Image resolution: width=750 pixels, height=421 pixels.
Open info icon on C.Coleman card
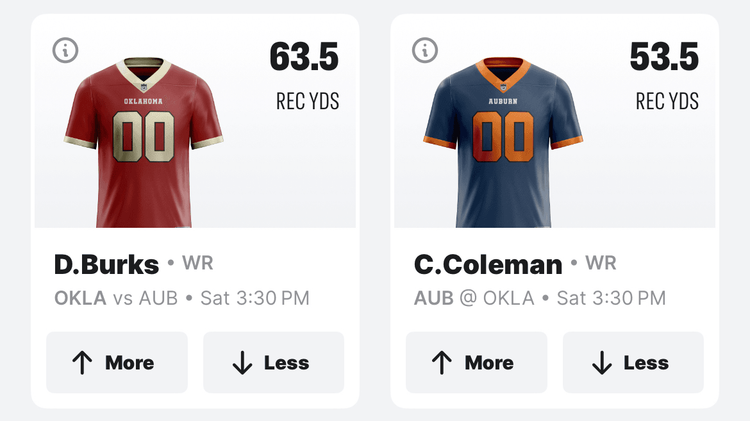pos(425,49)
